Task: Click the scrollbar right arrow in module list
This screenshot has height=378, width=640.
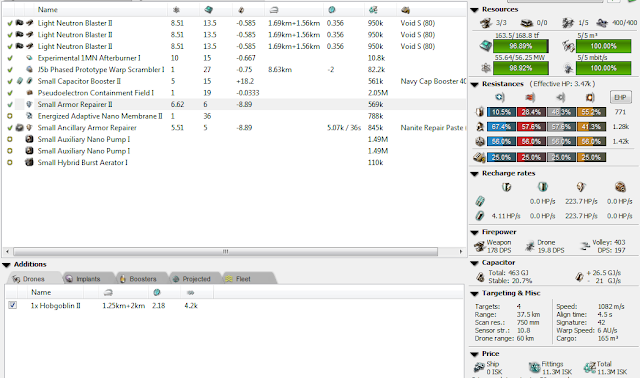Action: pyautogui.click(x=460, y=251)
